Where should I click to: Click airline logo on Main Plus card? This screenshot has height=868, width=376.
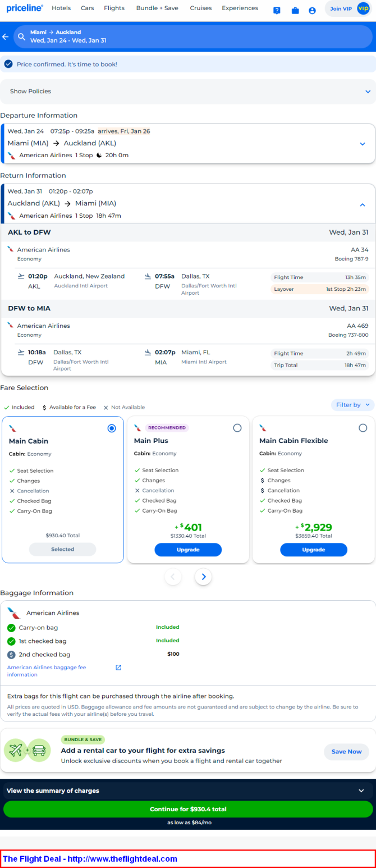tap(138, 428)
